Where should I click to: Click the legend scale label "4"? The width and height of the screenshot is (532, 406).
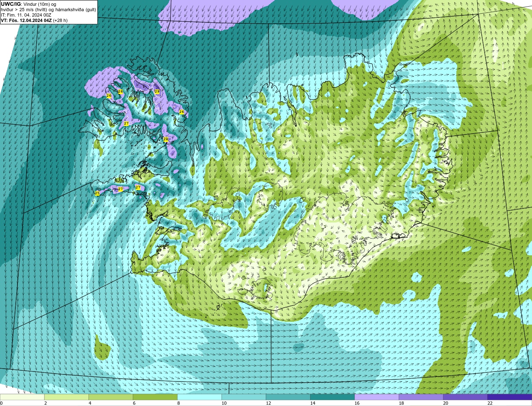(x=90, y=403)
